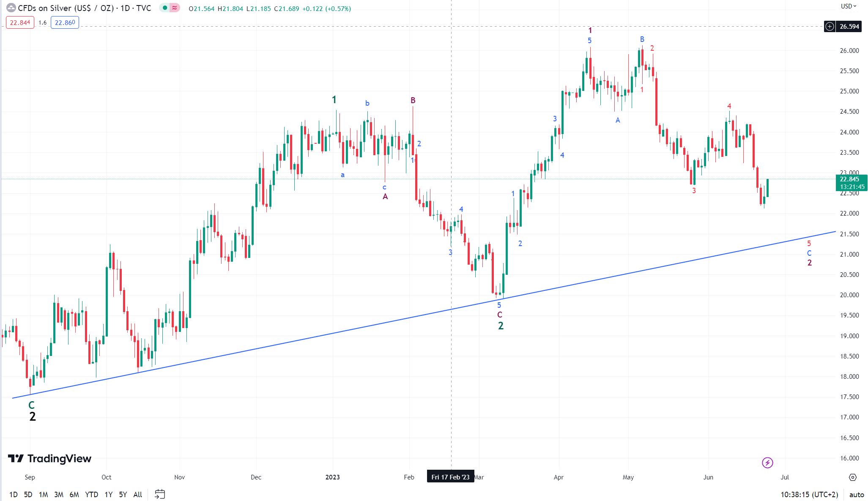The width and height of the screenshot is (868, 501).
Task: Show the All time range
Action: pyautogui.click(x=137, y=495)
